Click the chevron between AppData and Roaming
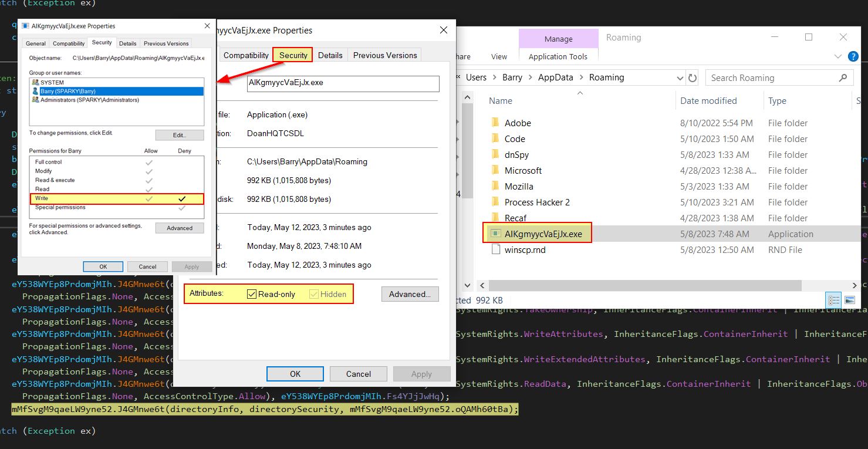The image size is (868, 449). point(581,77)
